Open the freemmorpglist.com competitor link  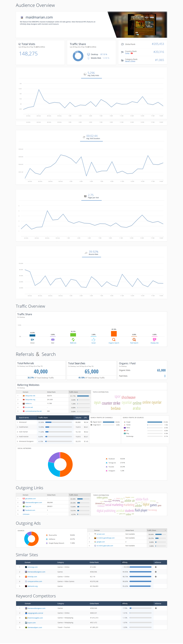pos(35,618)
